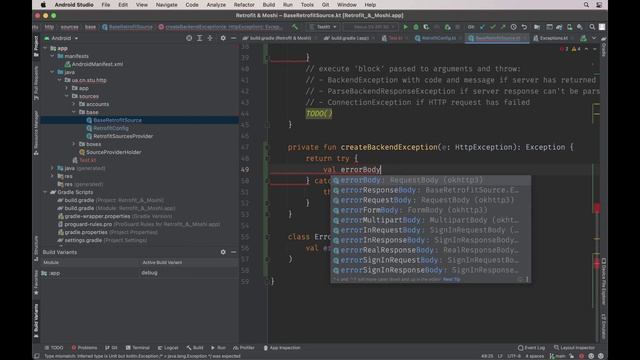Click the Next Tip link in completion popup
640x360 pixels.
click(x=451, y=280)
